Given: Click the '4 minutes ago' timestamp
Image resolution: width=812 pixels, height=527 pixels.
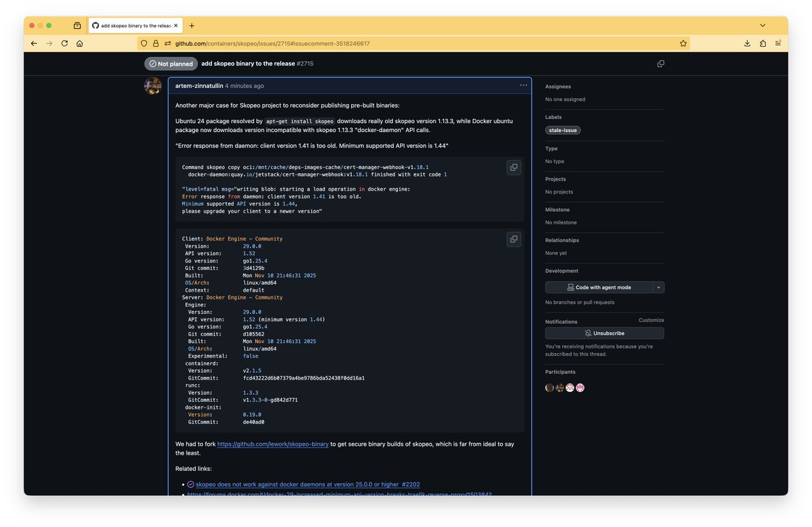Looking at the screenshot, I should pyautogui.click(x=244, y=86).
